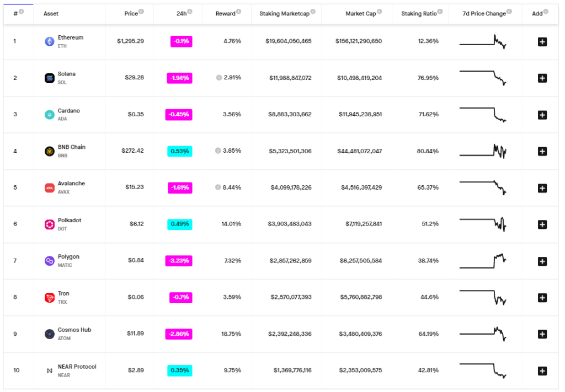
Task: Sort by Staking Marketcap column header
Action: pos(285,13)
